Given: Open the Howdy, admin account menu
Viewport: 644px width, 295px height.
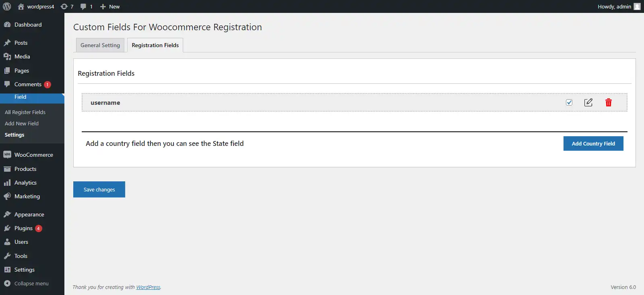Looking at the screenshot, I should [614, 6].
